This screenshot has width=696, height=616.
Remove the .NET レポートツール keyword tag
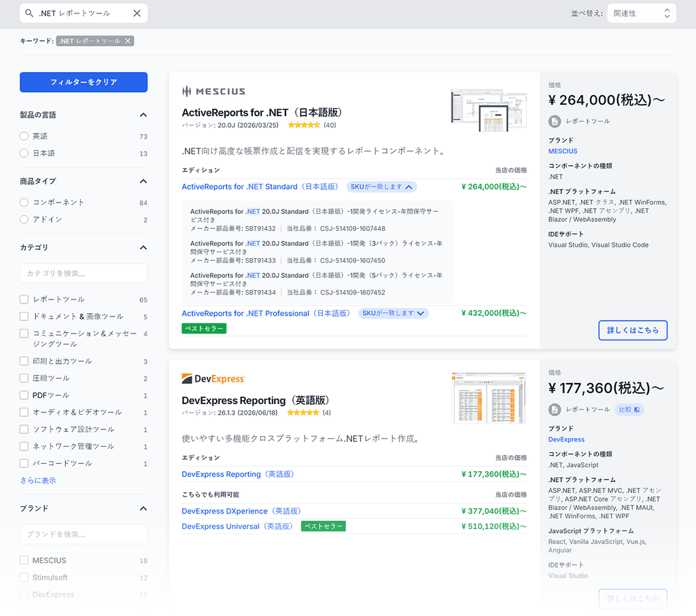click(x=128, y=41)
